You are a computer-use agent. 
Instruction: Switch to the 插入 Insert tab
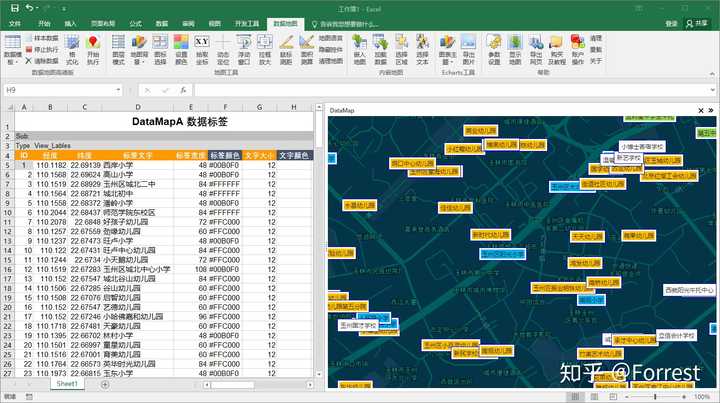pos(70,23)
